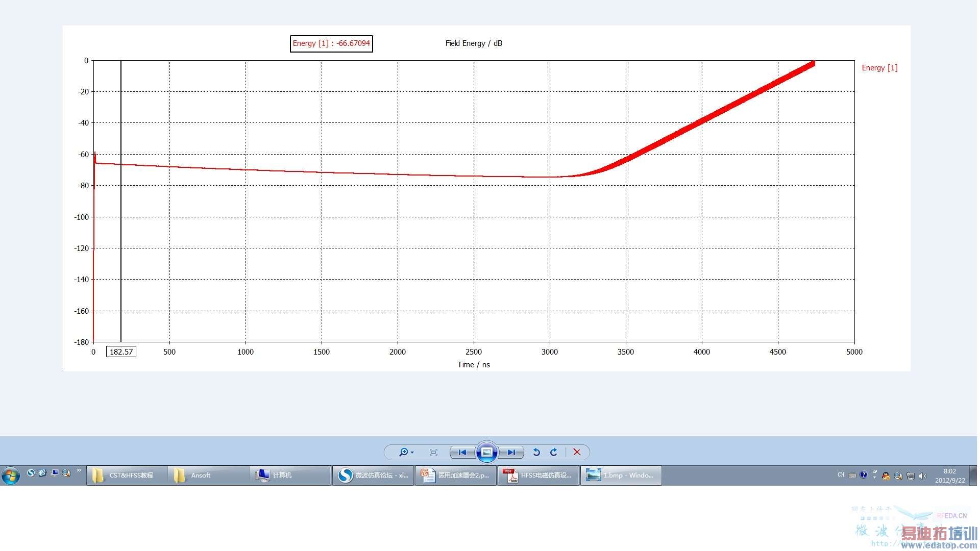
Task: Click the volume speaker tray icon
Action: tap(922, 476)
